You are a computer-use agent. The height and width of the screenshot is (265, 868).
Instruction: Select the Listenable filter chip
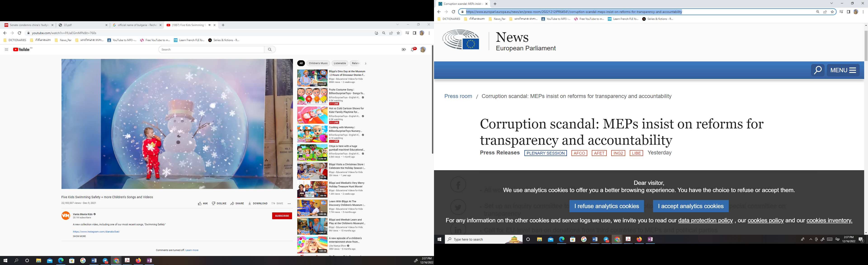(340, 63)
